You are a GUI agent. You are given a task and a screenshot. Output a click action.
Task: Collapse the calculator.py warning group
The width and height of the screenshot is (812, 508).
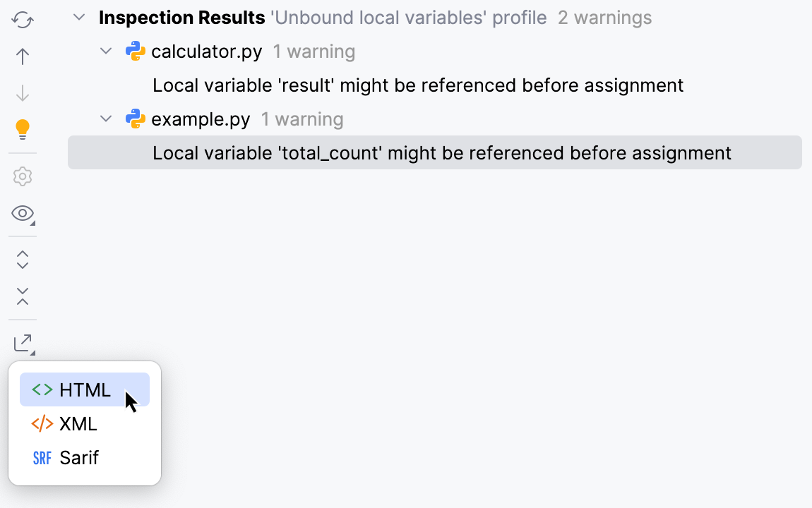(x=105, y=50)
